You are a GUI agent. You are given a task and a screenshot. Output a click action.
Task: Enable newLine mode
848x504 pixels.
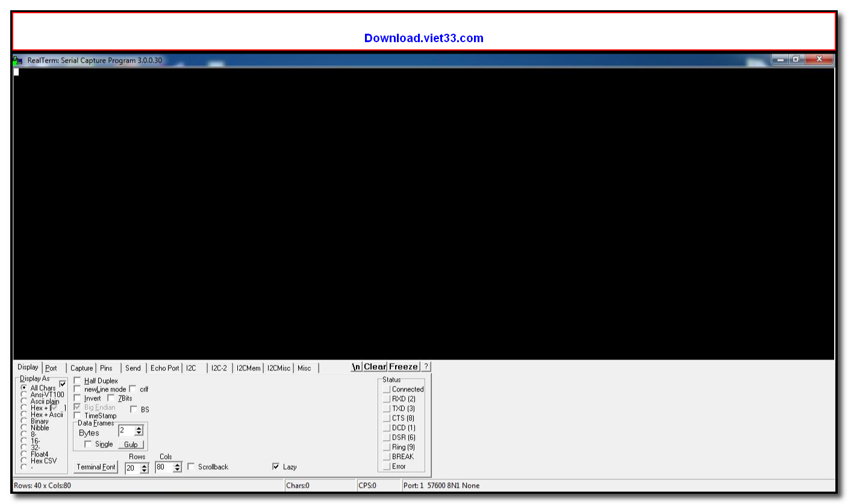(77, 389)
